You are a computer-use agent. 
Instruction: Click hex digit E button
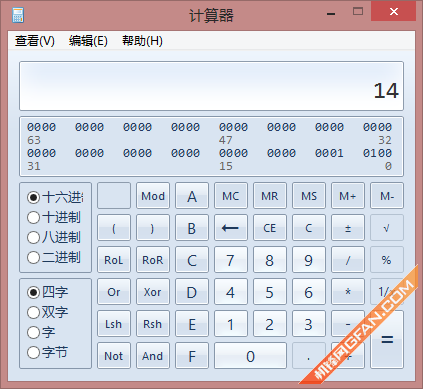[x=192, y=324]
